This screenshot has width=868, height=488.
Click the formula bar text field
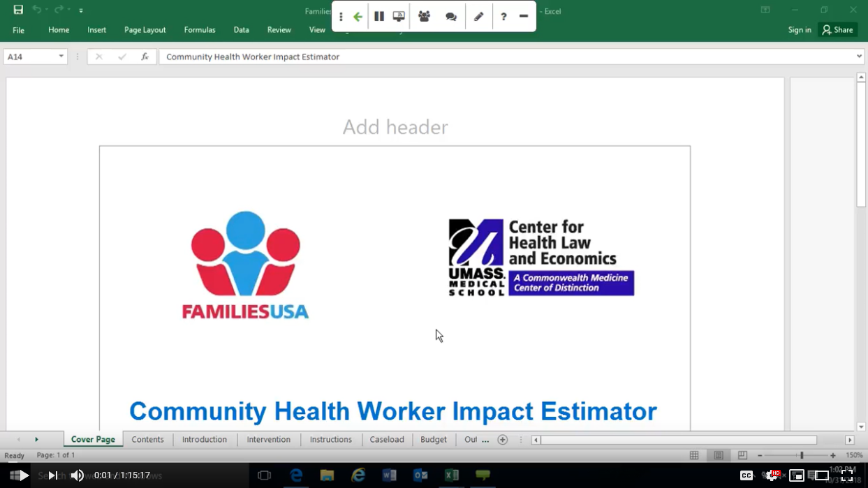click(x=506, y=57)
